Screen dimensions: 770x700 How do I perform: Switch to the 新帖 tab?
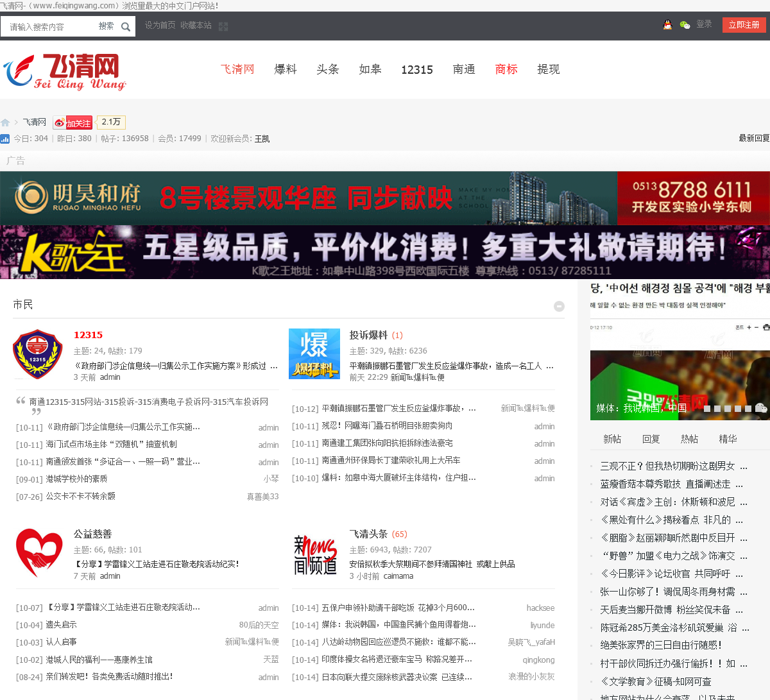612,439
